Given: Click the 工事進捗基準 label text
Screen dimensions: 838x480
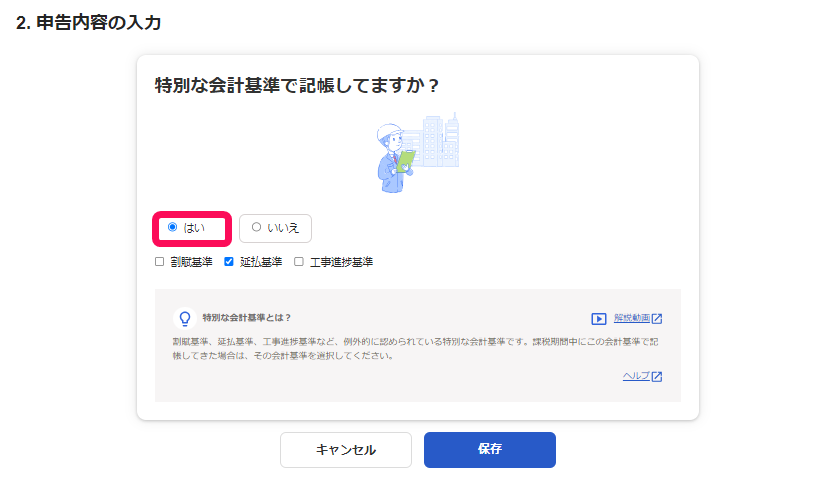Looking at the screenshot, I should [x=341, y=262].
